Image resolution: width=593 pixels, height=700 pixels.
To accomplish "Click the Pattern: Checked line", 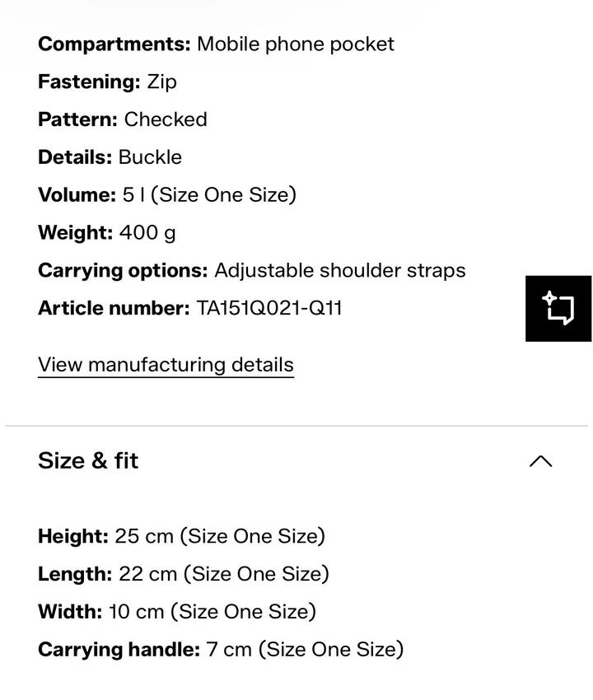I will point(122,119).
